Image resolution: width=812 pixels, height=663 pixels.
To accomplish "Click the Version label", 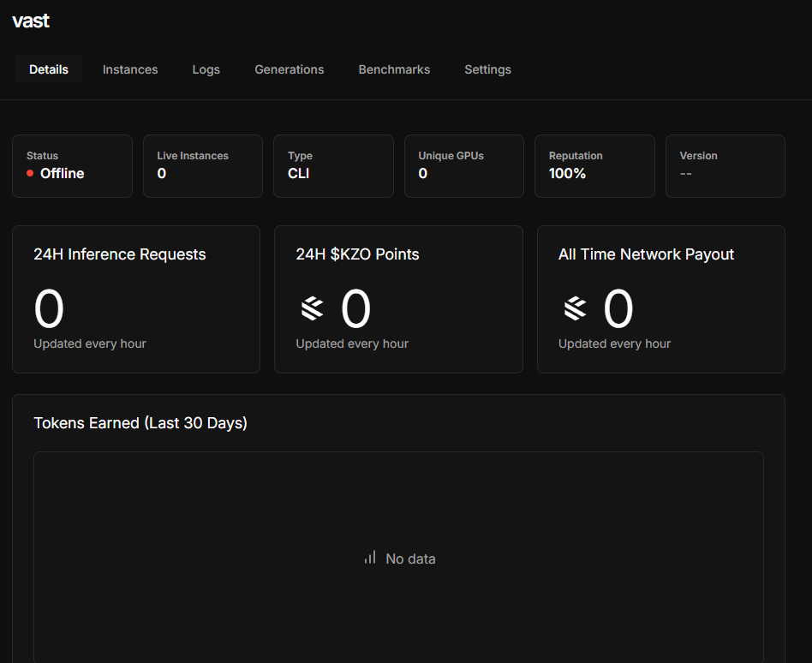I will [699, 156].
